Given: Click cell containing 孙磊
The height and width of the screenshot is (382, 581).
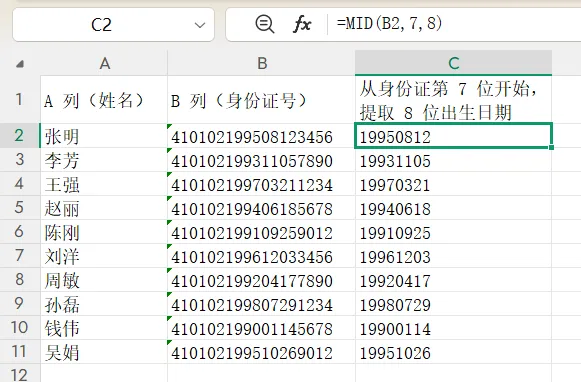Looking at the screenshot, I should [104, 304].
